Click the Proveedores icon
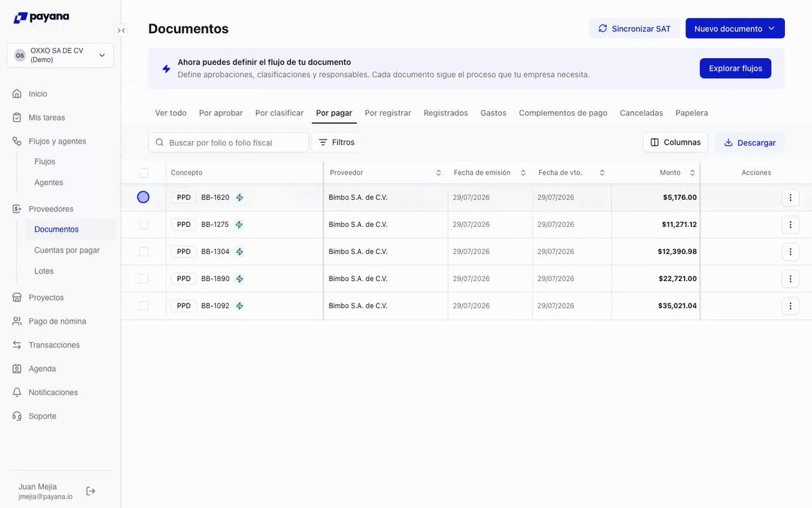 tap(17, 209)
